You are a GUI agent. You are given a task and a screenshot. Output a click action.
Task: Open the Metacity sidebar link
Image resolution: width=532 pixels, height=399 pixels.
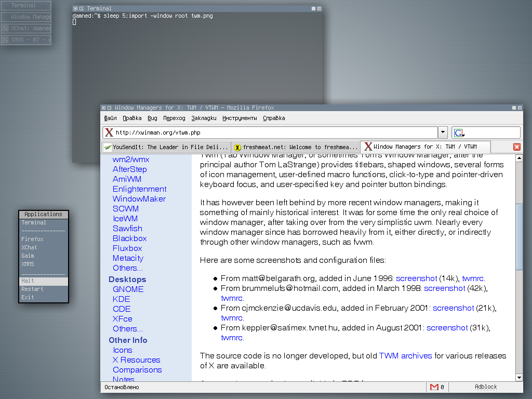pyautogui.click(x=128, y=258)
